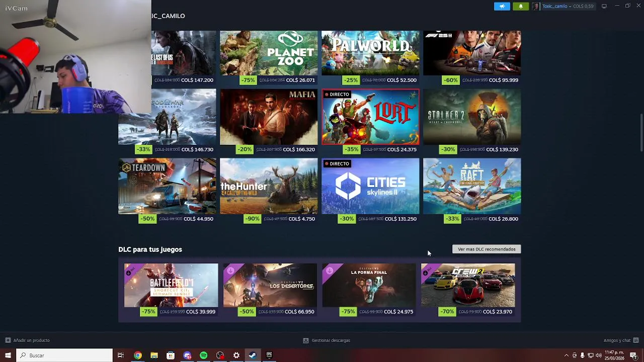644x362 pixels.
Task: Open the Windows notification center icon
Action: pos(633,355)
